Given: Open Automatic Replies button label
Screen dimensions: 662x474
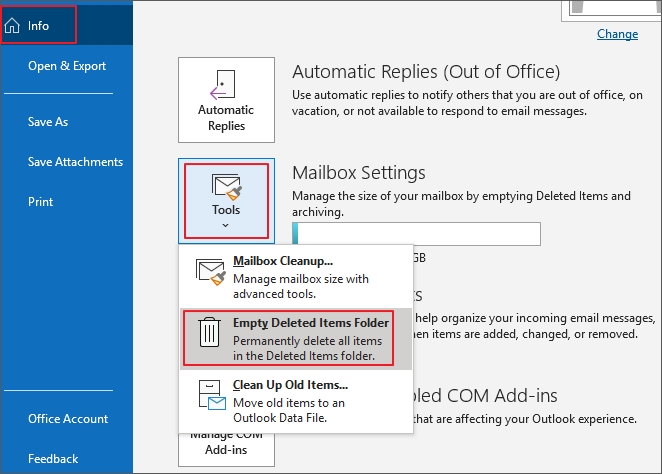Looking at the screenshot, I should (x=226, y=118).
